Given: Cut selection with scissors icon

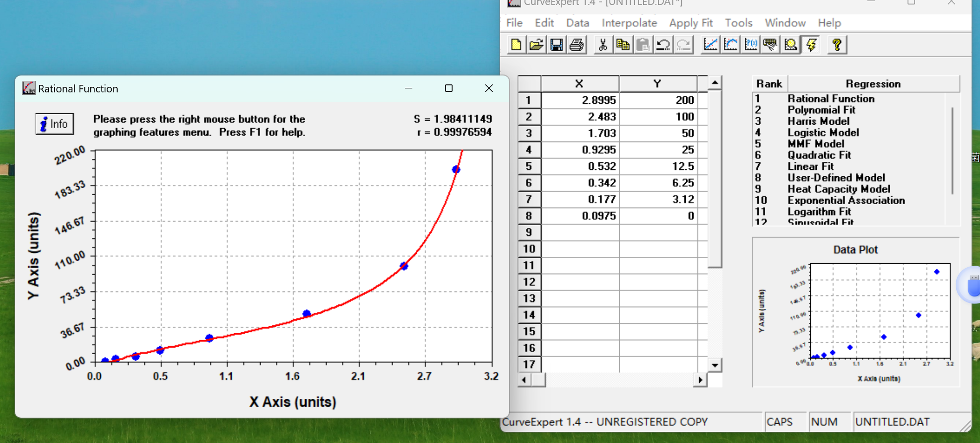Looking at the screenshot, I should [x=602, y=45].
